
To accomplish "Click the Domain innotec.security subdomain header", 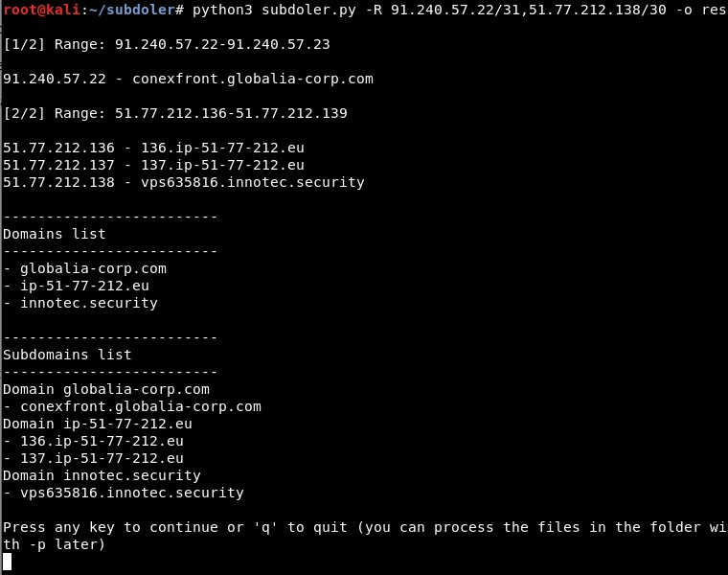I will 102,475.
